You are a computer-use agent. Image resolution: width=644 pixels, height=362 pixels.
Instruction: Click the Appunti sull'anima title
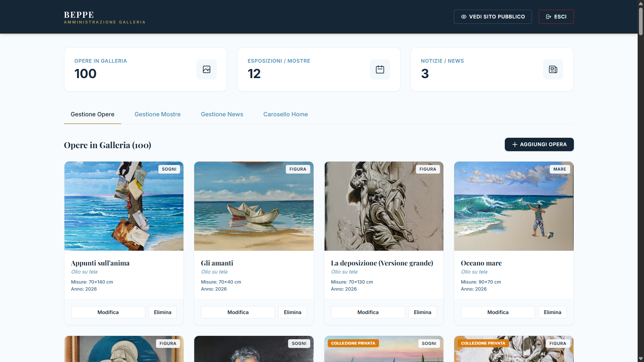tap(100, 263)
